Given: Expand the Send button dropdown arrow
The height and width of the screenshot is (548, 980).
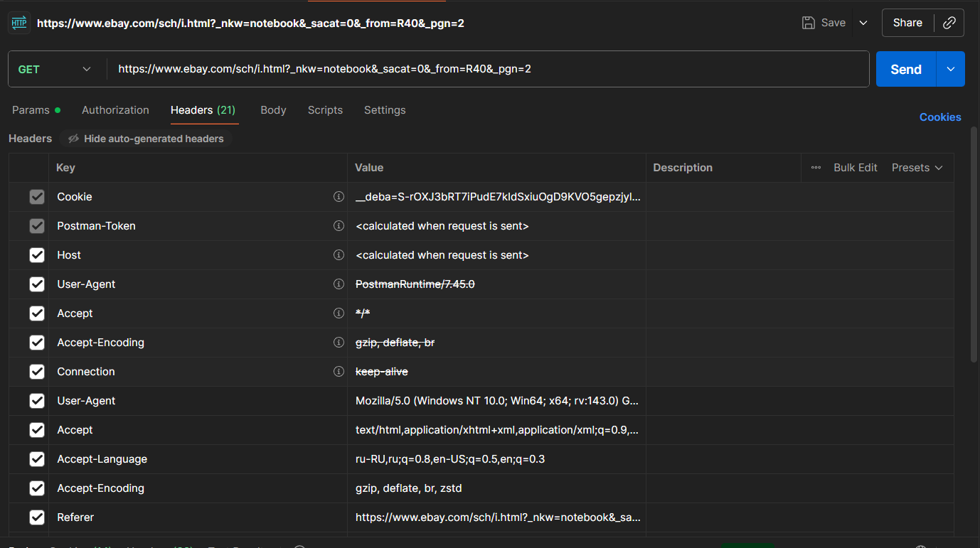Looking at the screenshot, I should 951,69.
